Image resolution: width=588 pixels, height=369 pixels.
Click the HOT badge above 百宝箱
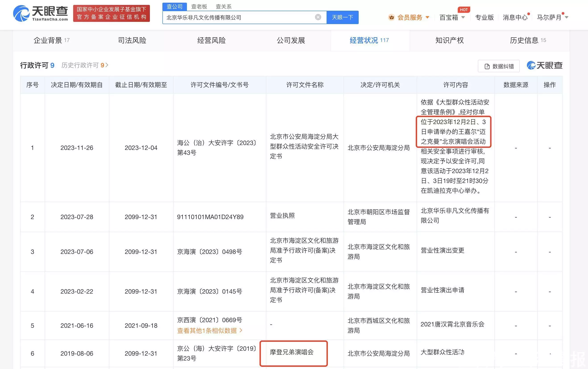pos(464,10)
